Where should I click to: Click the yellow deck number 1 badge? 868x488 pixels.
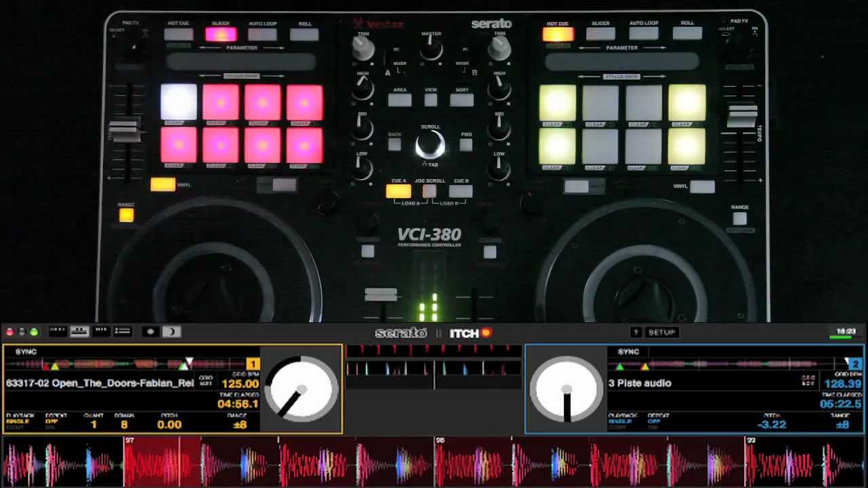point(253,364)
